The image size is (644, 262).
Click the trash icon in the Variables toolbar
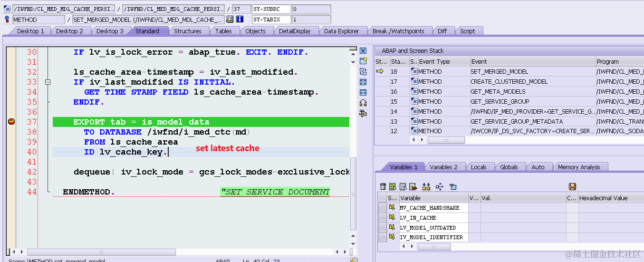click(383, 186)
